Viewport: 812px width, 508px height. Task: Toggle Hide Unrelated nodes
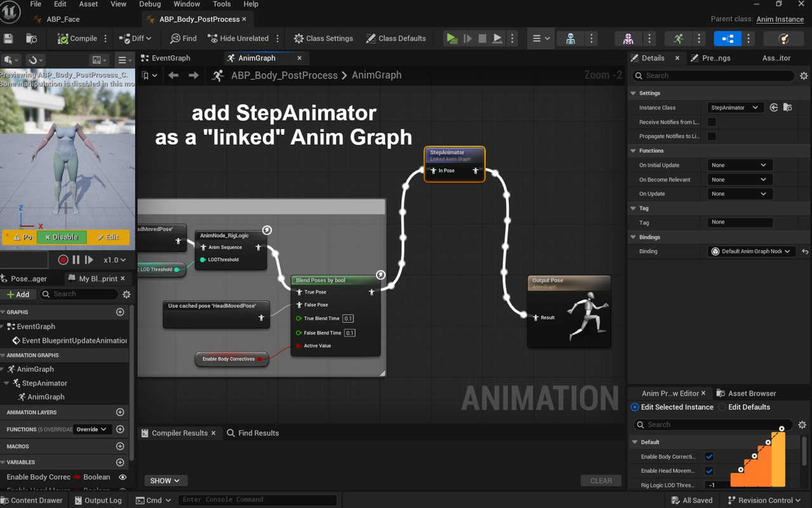click(238, 39)
